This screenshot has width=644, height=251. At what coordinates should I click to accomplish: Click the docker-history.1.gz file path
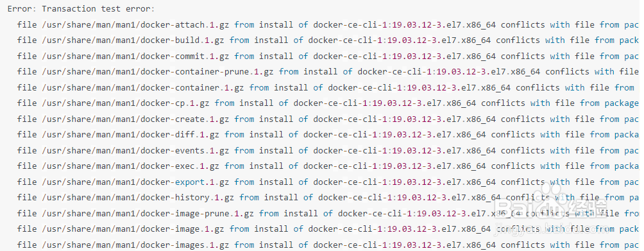(x=138, y=198)
